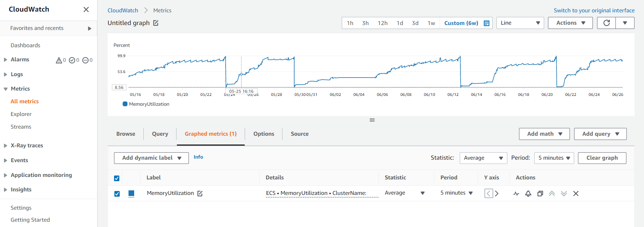The height and width of the screenshot is (227, 644).
Task: Create alarm for MemoryUtilization metric
Action: tap(528, 194)
